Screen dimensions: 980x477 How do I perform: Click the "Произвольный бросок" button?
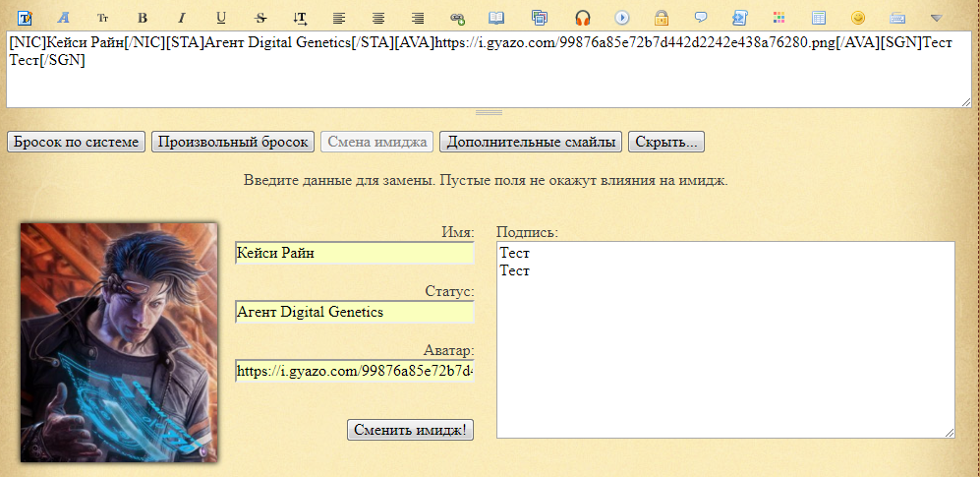point(233,142)
